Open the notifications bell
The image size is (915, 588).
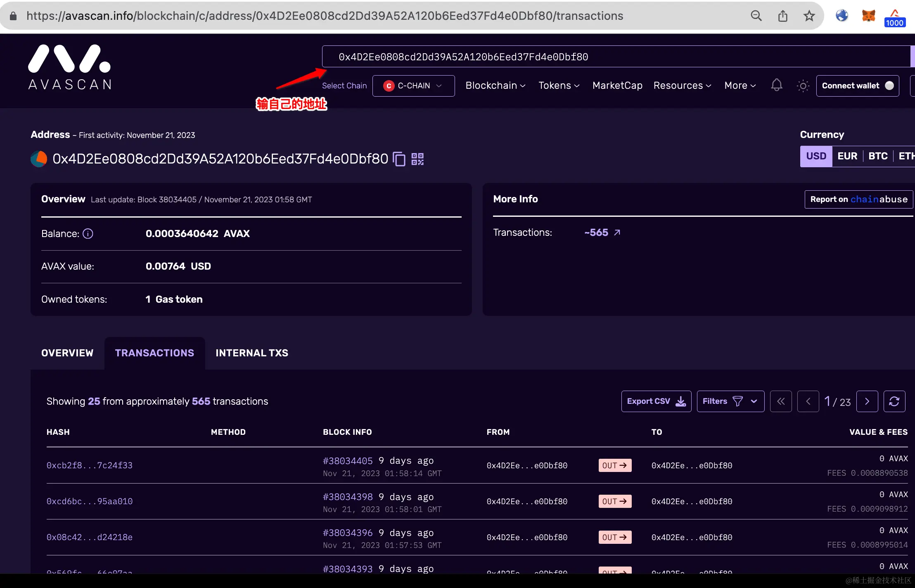click(776, 85)
